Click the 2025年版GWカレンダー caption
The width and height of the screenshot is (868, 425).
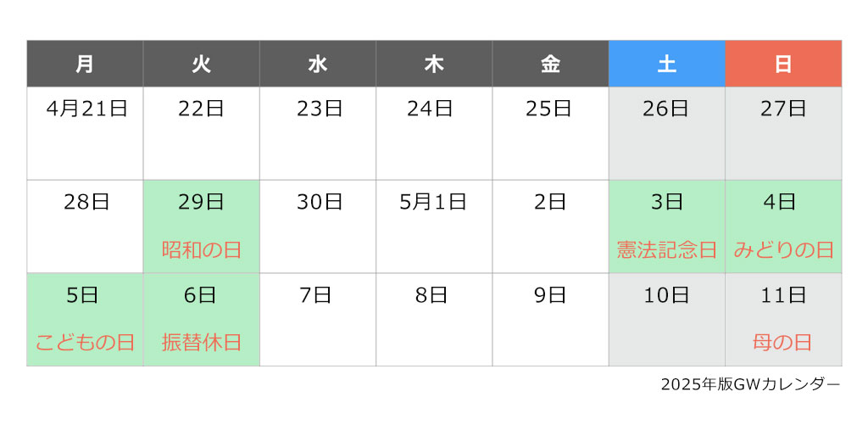point(751,384)
